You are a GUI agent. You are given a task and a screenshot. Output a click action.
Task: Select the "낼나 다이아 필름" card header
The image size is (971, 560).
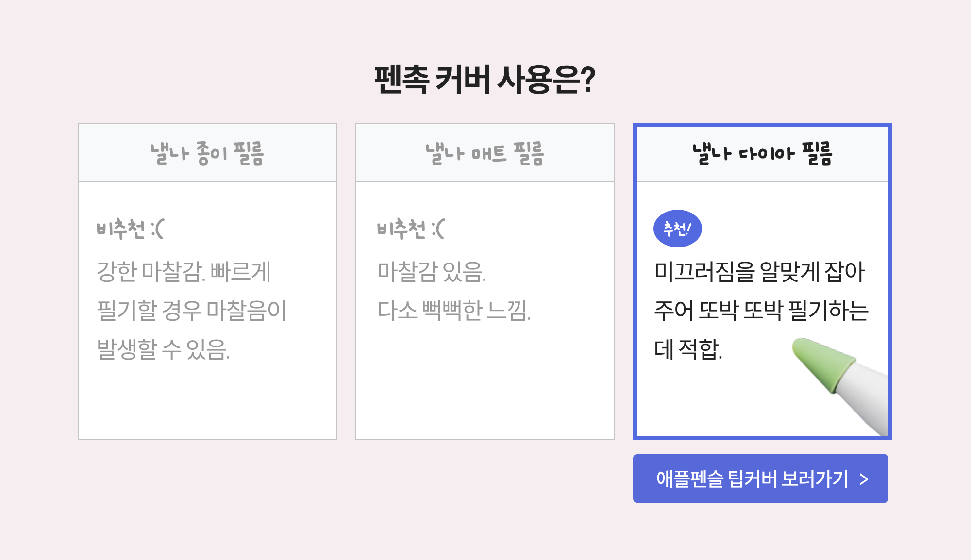click(x=762, y=153)
